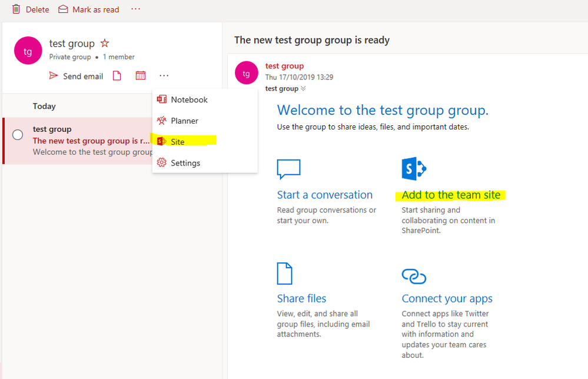Click the red test group sender name
The image size is (588, 379).
click(x=285, y=66)
